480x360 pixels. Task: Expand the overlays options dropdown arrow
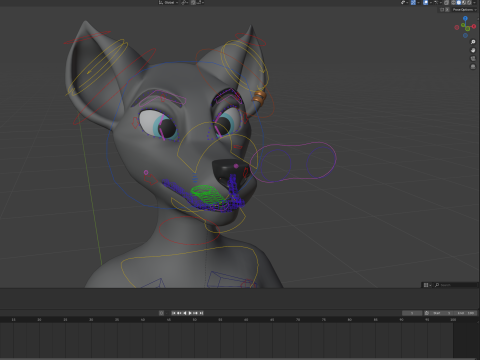(431, 2)
